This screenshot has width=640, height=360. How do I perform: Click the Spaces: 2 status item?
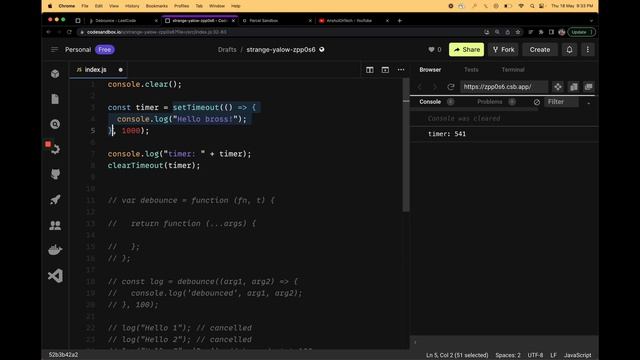click(508, 355)
